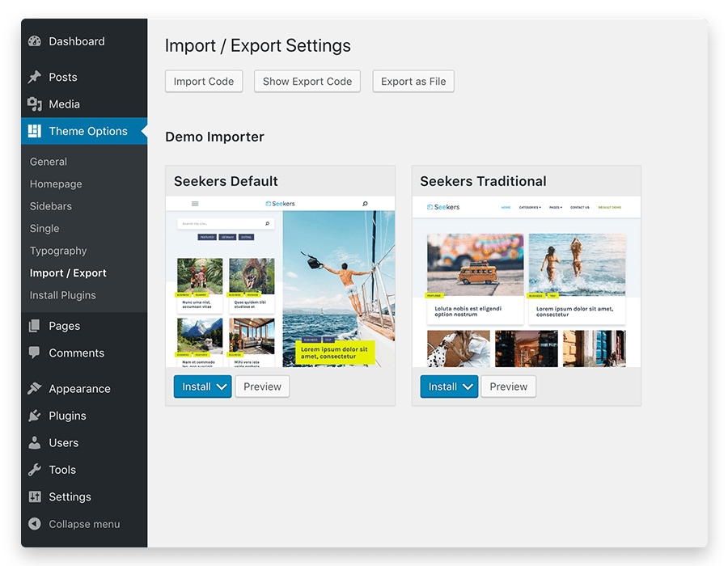Go to Plugins in the sidebar
728x566 pixels.
[x=84, y=416]
